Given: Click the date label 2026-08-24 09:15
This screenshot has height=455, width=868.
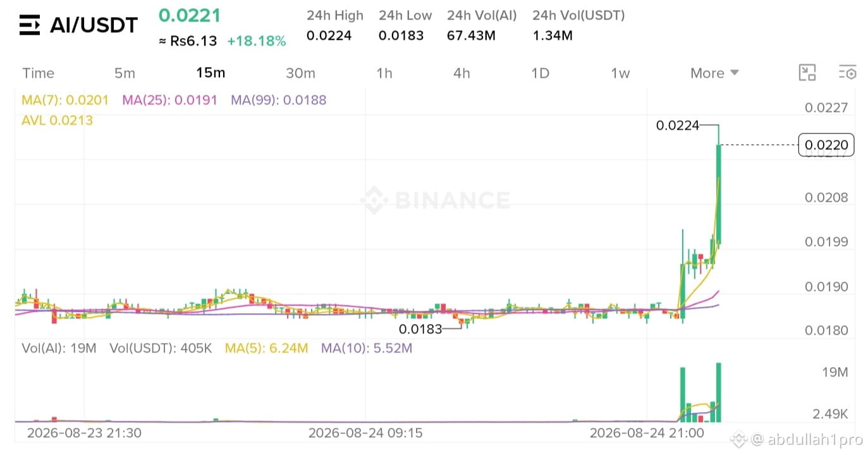Looking at the screenshot, I should 365,433.
